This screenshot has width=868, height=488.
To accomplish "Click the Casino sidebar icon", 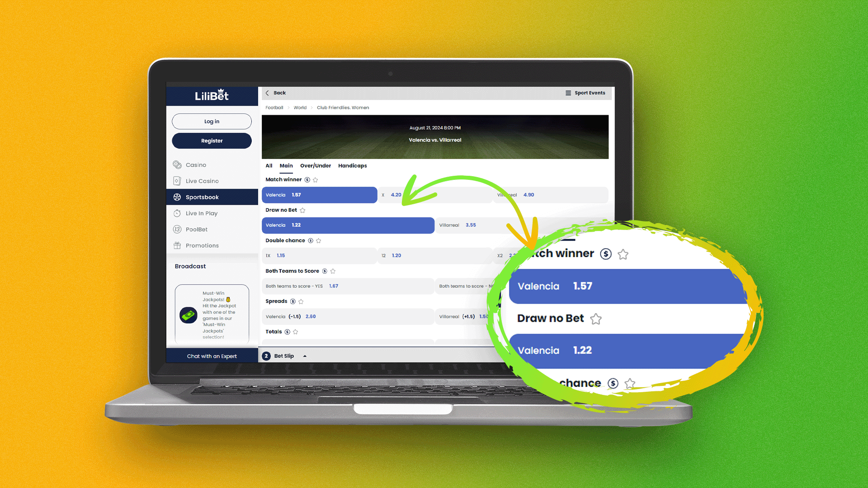I will 177,164.
